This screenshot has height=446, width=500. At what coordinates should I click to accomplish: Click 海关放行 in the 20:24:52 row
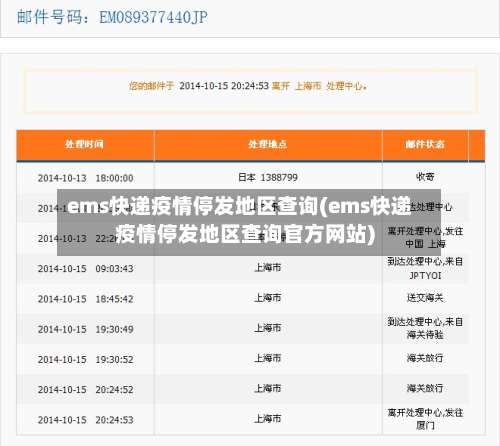pyautogui.click(x=425, y=388)
